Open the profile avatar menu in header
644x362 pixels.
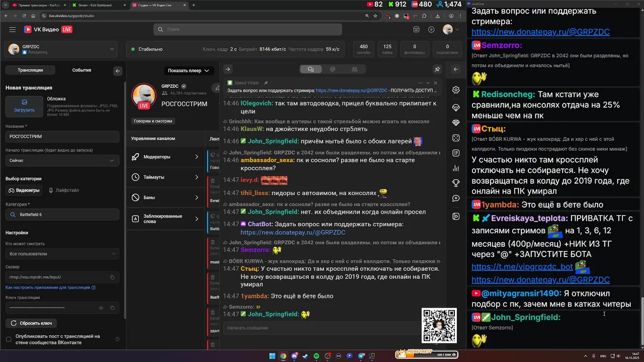pyautogui.click(x=451, y=30)
